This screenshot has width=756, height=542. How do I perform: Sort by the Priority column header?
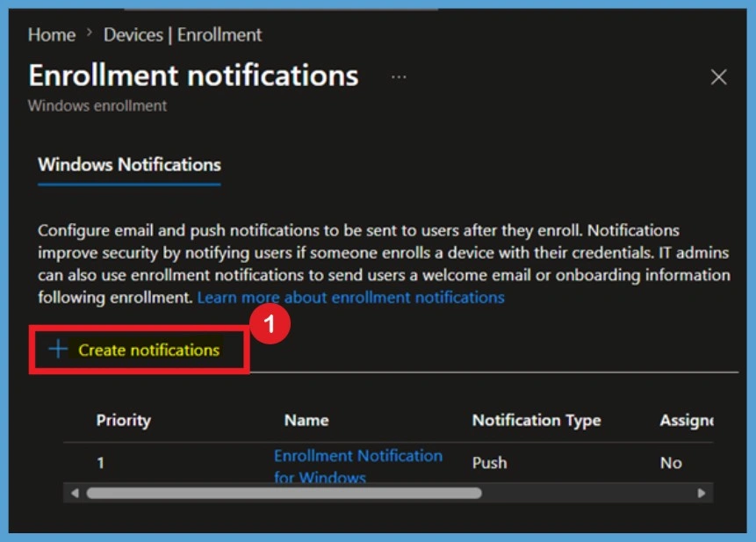click(124, 420)
